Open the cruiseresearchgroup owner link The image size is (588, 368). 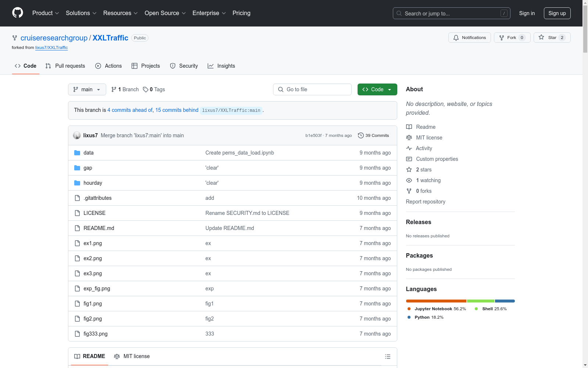click(54, 38)
